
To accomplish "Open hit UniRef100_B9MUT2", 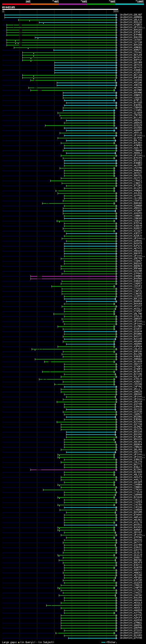I will [131, 50].
